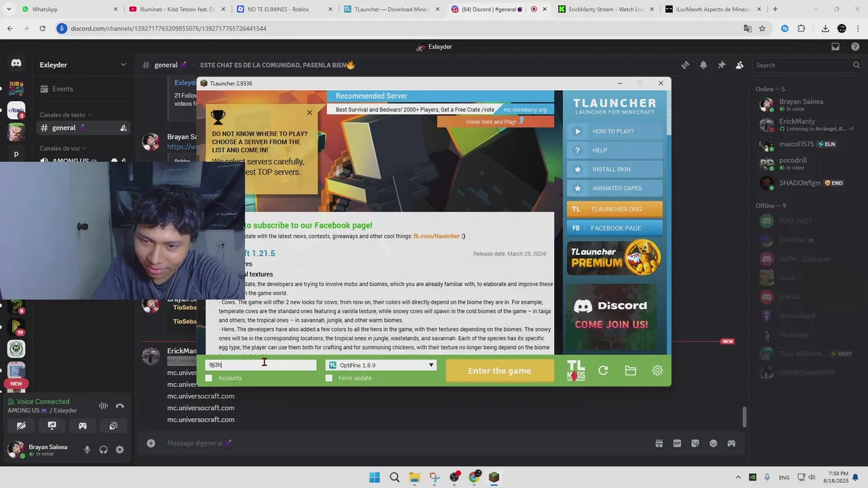Open the Windows Start menu
This screenshot has height=488, width=868.
point(374,477)
